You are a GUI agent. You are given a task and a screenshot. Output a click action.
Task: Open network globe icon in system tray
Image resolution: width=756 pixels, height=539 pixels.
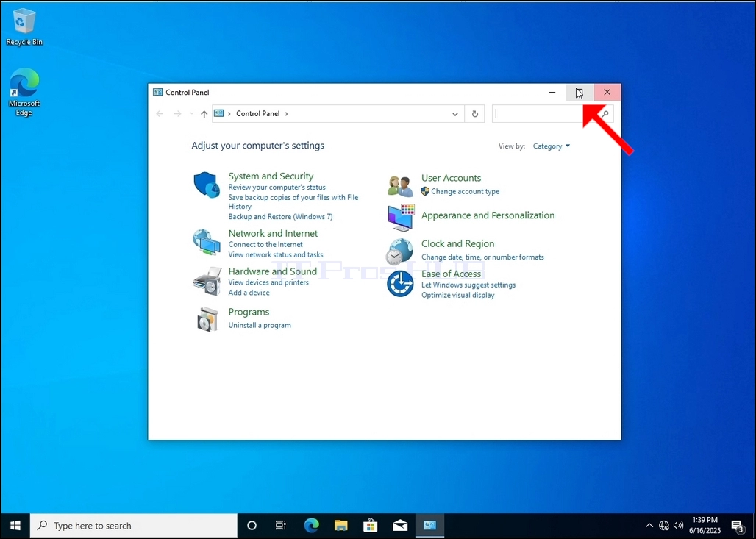point(664,526)
